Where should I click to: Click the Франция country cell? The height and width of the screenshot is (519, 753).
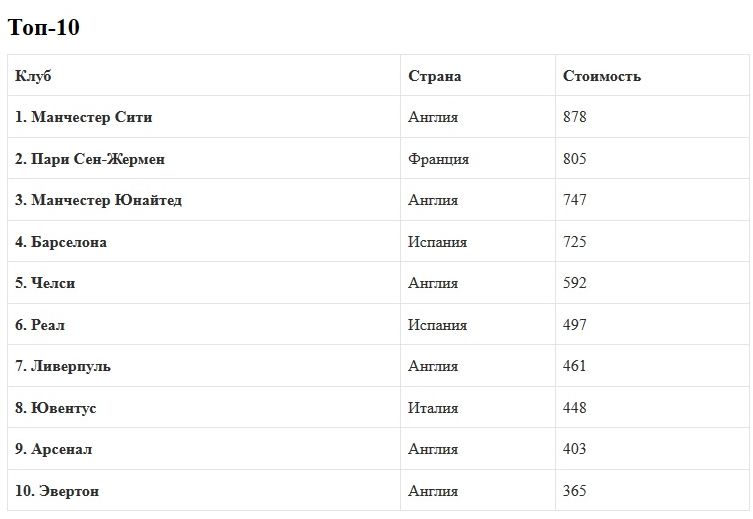(438, 159)
